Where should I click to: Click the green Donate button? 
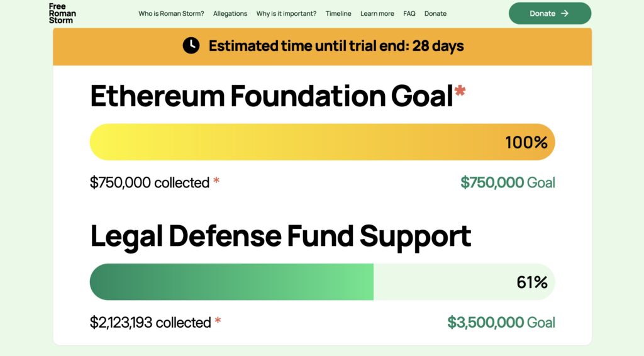pyautogui.click(x=550, y=13)
